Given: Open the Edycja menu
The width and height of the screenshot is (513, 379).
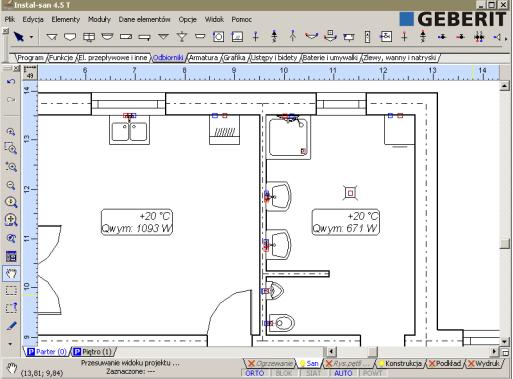Looking at the screenshot, I should (x=33, y=19).
